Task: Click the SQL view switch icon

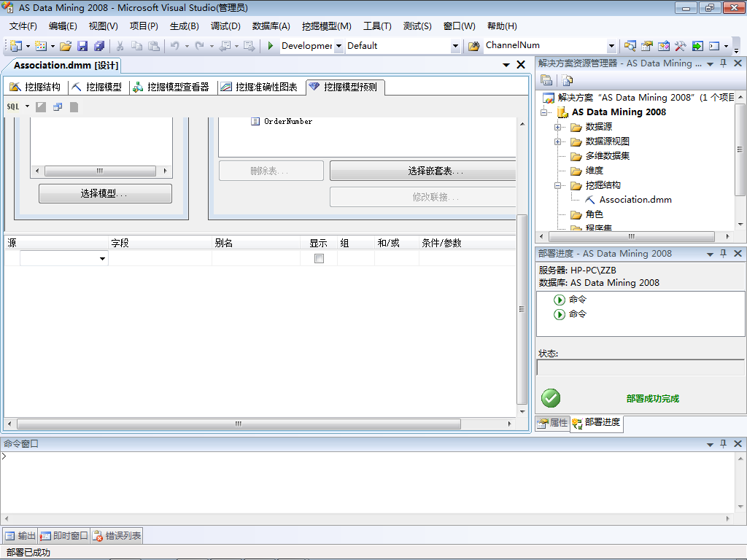Action: pyautogui.click(x=13, y=106)
